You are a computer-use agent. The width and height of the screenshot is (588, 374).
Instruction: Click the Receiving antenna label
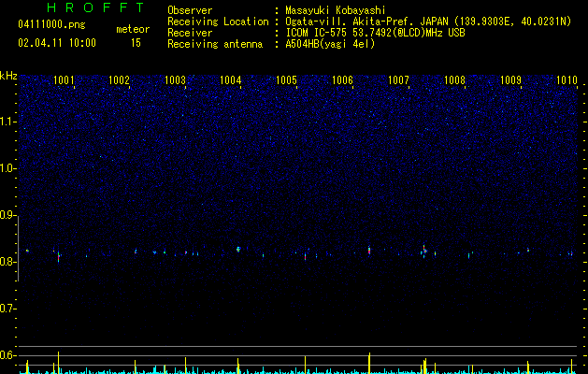215,44
